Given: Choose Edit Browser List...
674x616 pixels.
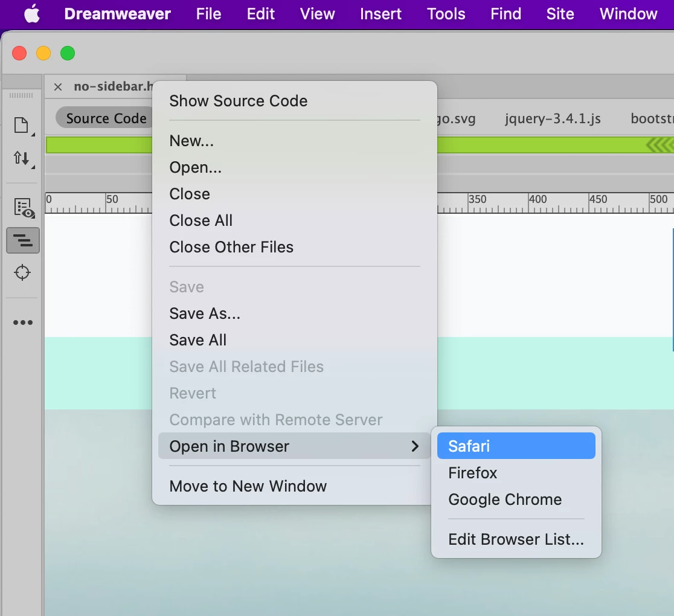Looking at the screenshot, I should coord(516,539).
